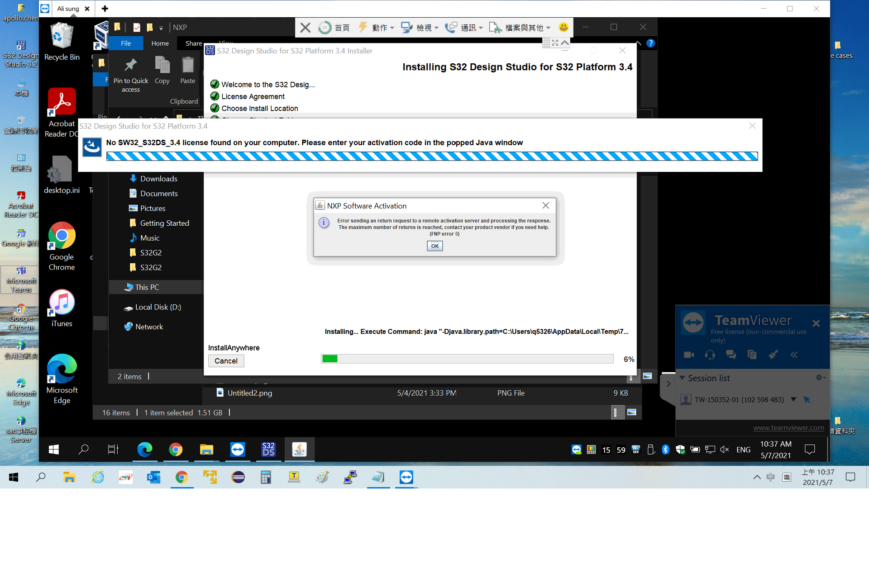
Task: Launch S32 Design Studio from the taskbar
Action: coord(268,449)
